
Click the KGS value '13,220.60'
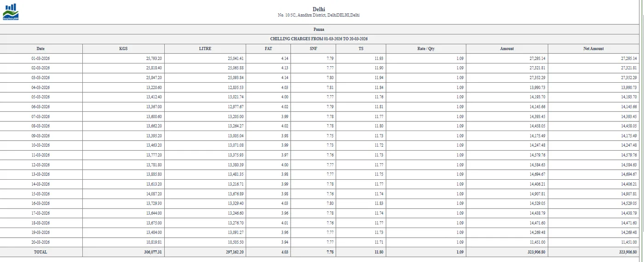[154, 87]
